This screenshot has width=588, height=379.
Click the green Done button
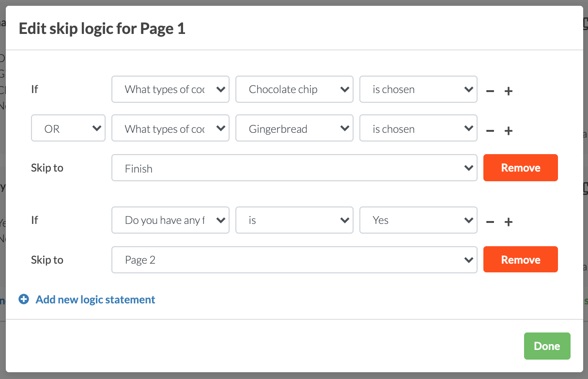click(x=547, y=346)
